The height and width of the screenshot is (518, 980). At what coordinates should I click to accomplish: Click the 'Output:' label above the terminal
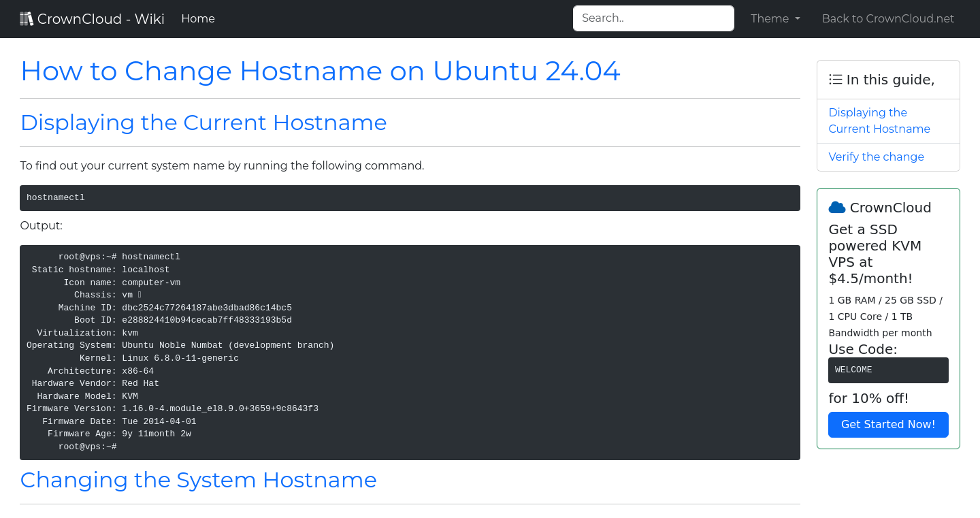pos(41,225)
